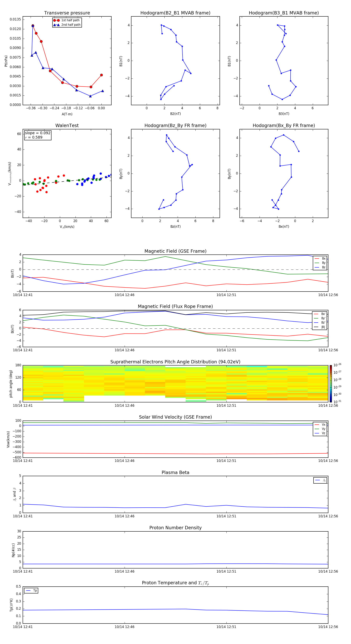Click 'Proton Number Density' title
Screen dimensions: 351x644
tap(175, 528)
